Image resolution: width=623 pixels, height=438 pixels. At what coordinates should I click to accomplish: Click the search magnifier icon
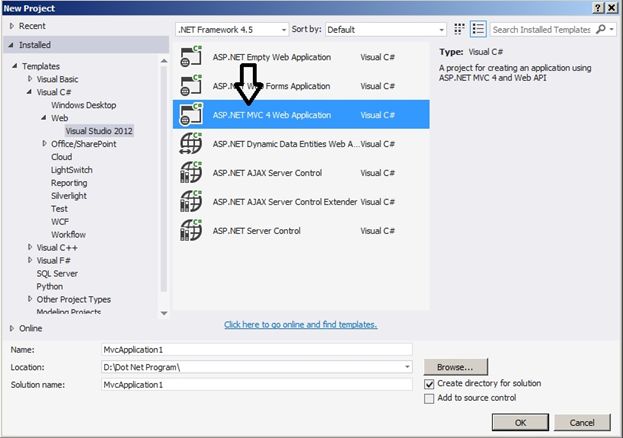click(601, 29)
